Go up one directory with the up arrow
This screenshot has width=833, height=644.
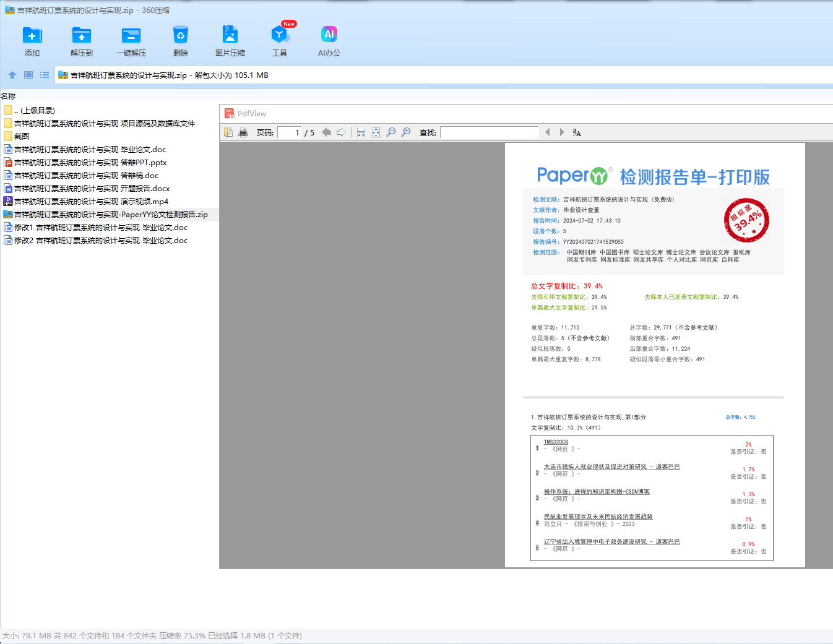click(12, 75)
